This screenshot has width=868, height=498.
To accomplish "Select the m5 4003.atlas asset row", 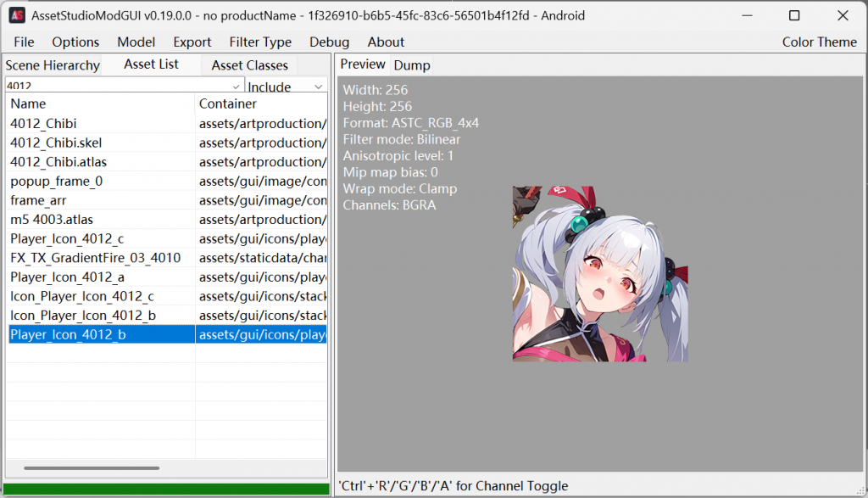I will [167, 220].
